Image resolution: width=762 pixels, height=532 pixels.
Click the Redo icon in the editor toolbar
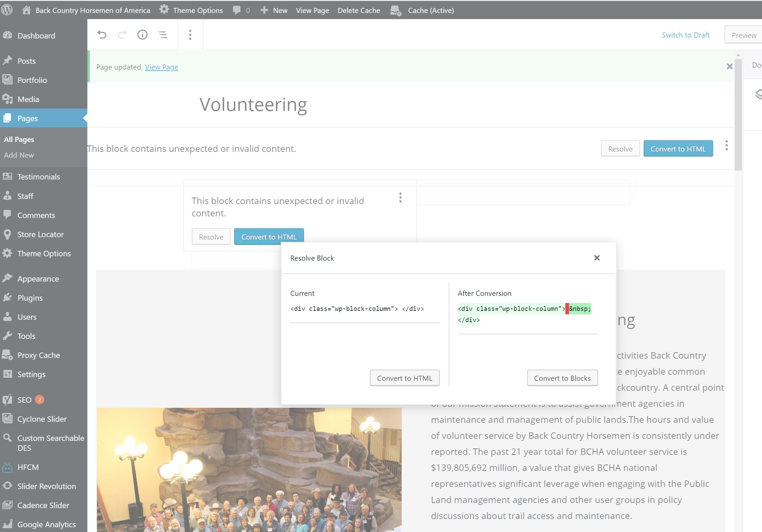coord(122,34)
